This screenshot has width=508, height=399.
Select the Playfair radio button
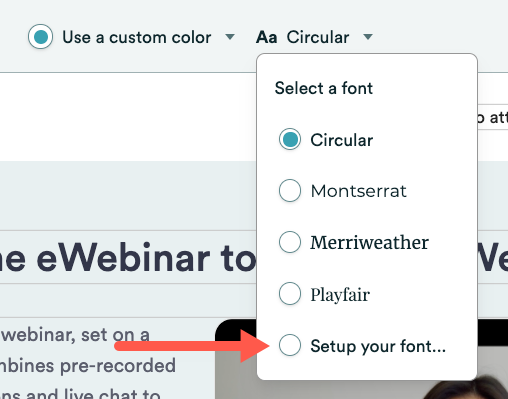point(290,294)
